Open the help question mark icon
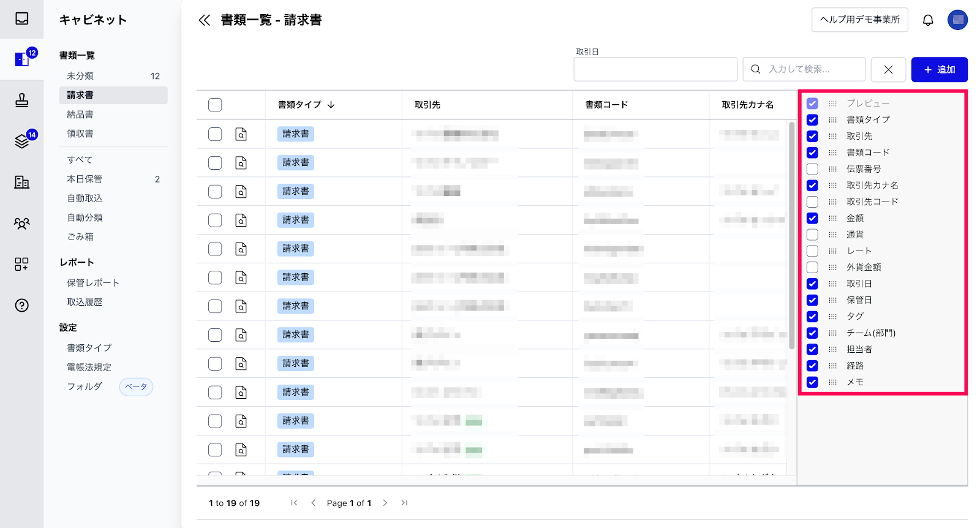This screenshot has height=528, width=980. pyautogui.click(x=22, y=305)
